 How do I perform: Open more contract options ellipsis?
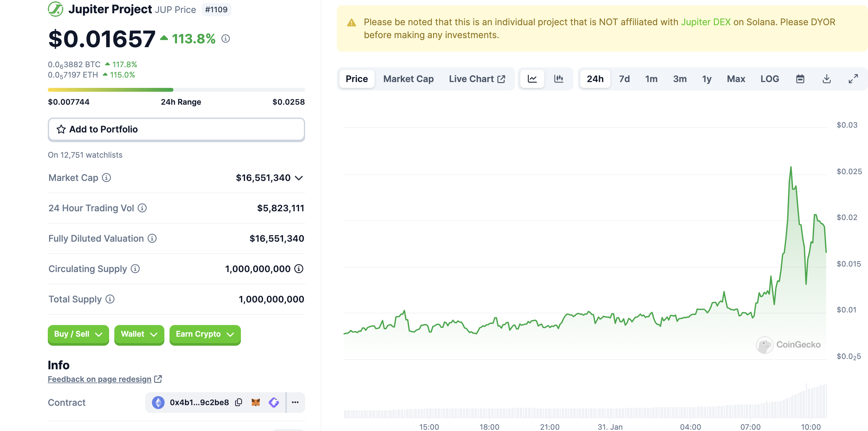(295, 402)
